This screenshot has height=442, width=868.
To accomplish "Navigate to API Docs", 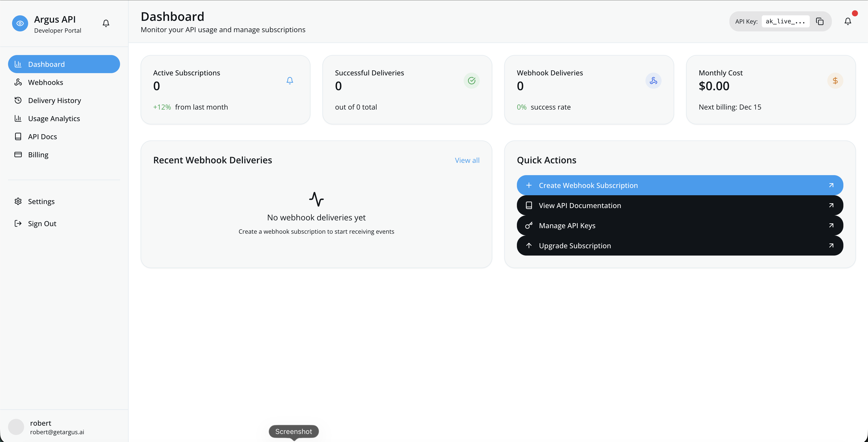I will 42,136.
